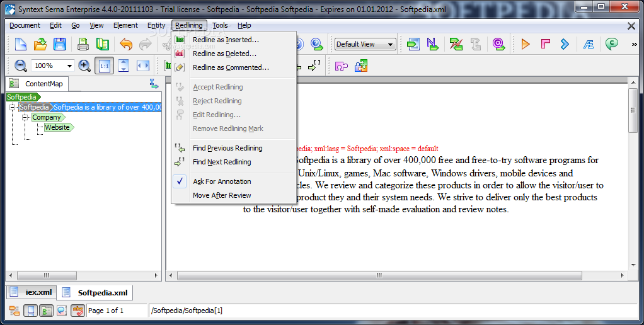Click the help icon with green tag

317,44
